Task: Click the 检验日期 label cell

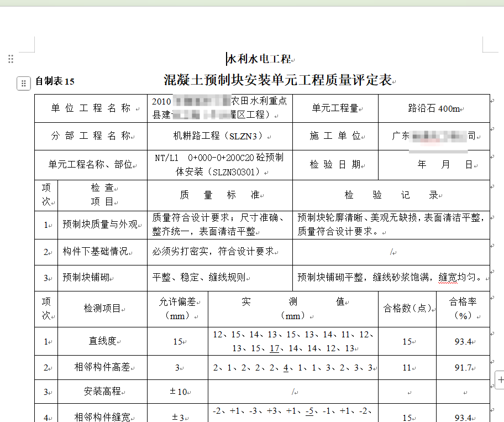Action: coord(335,164)
